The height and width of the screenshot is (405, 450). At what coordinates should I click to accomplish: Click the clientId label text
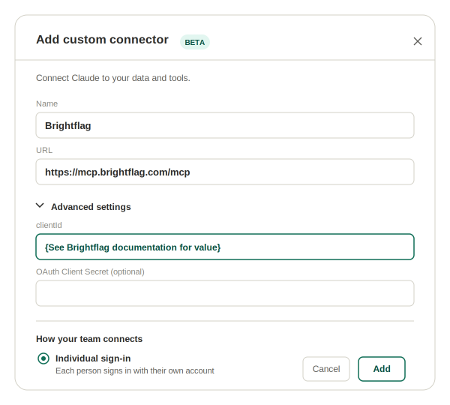coord(49,225)
